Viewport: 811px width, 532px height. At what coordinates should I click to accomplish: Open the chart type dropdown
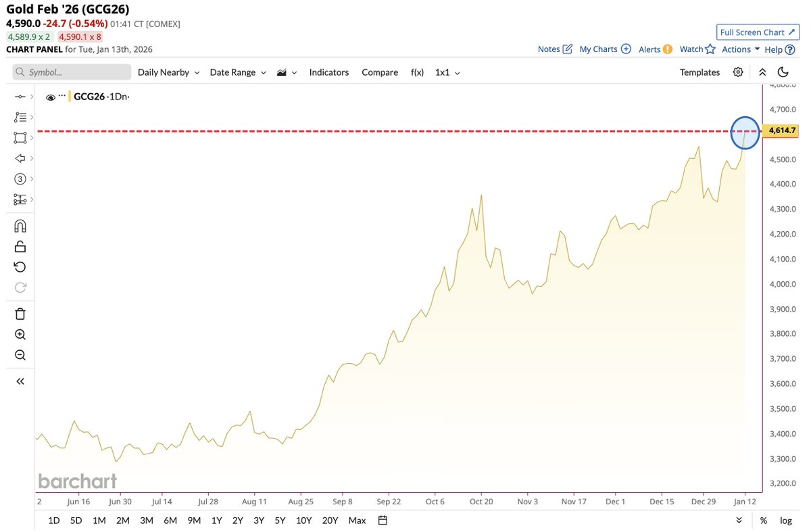[286, 72]
